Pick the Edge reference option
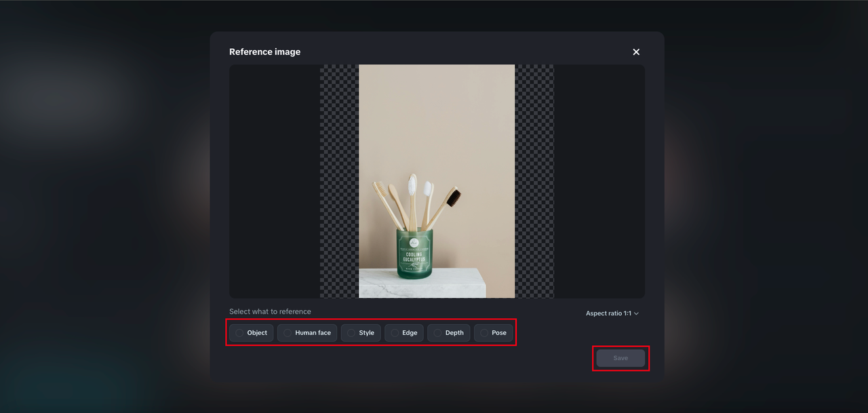 pos(404,333)
